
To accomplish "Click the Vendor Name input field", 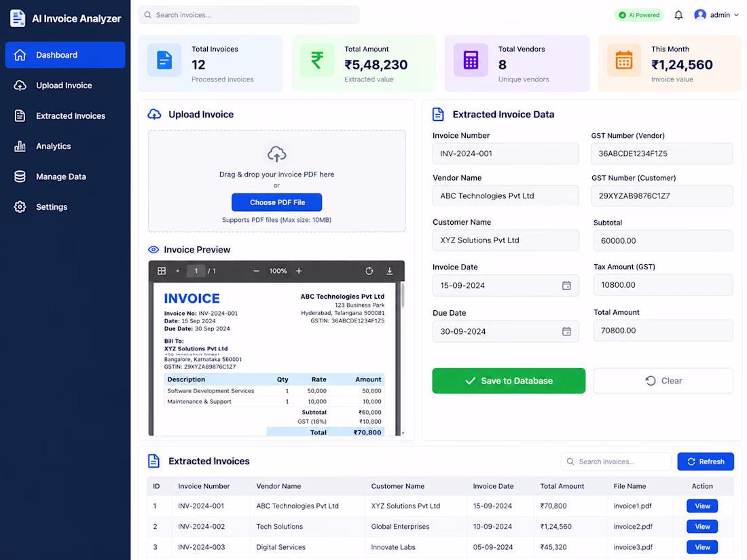I will pos(505,195).
